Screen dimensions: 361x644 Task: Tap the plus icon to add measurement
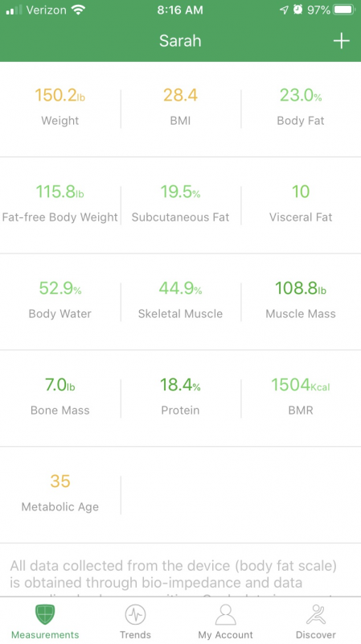341,41
